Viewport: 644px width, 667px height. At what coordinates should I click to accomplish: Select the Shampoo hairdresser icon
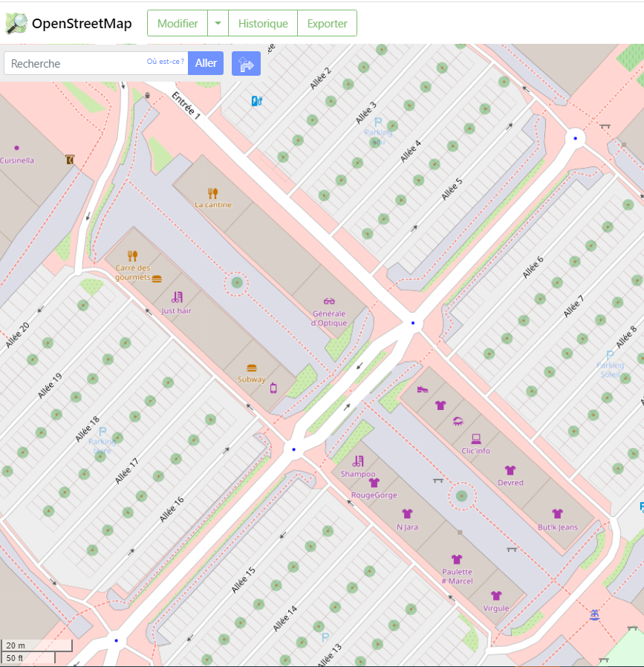(358, 461)
